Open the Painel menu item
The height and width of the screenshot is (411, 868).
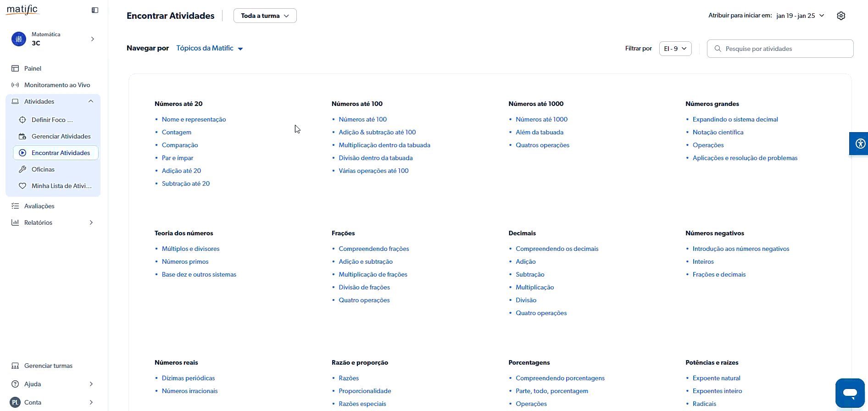tap(33, 68)
